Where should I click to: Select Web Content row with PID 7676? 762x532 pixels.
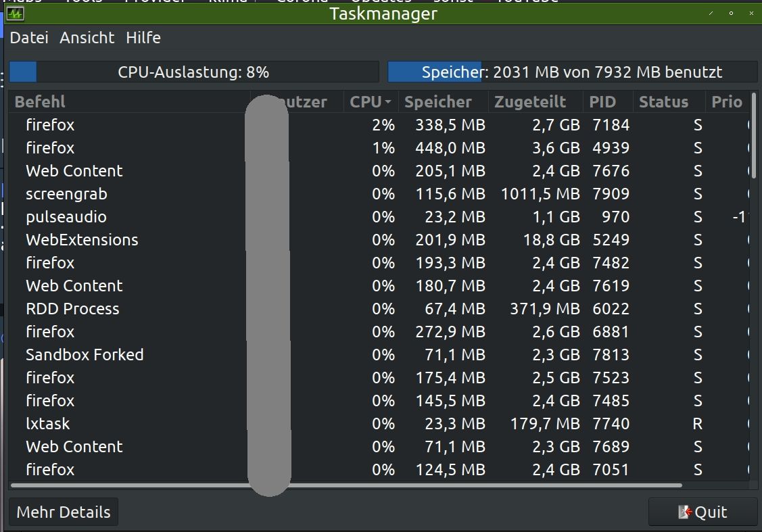(x=379, y=171)
